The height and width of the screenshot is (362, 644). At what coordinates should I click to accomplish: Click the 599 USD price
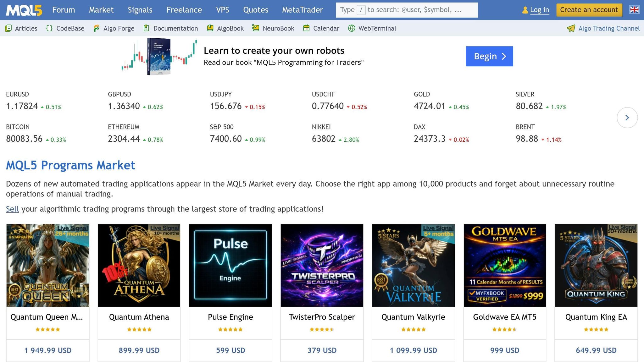(x=230, y=350)
